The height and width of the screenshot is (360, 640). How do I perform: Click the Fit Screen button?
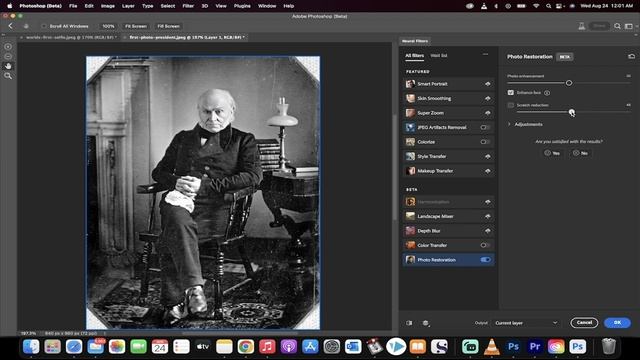pyautogui.click(x=136, y=26)
